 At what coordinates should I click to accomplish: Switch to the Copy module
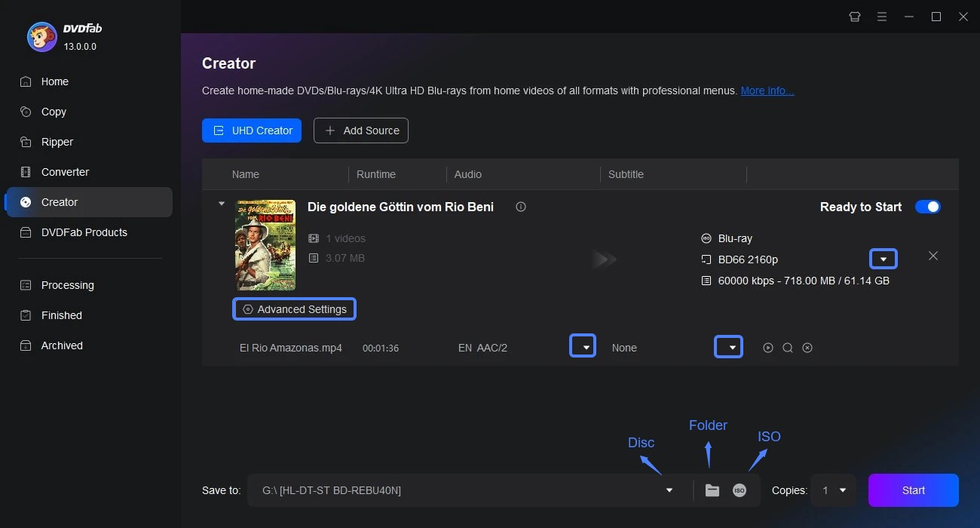(x=53, y=112)
